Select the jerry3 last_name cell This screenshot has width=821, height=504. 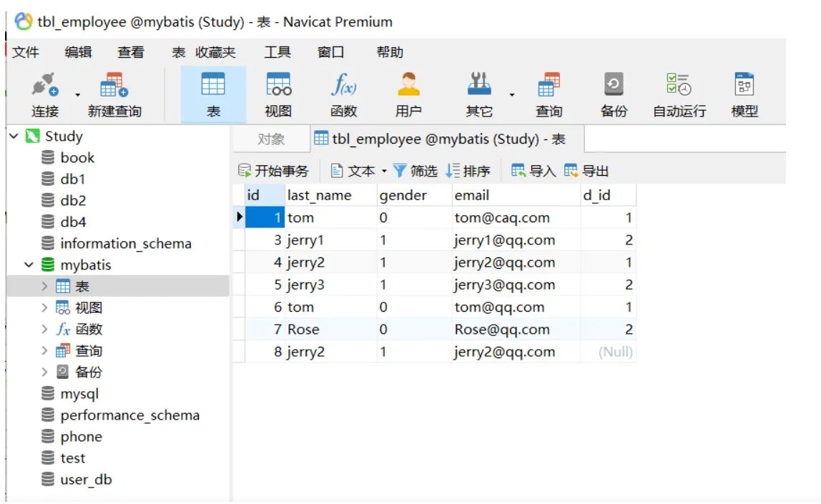point(330,285)
